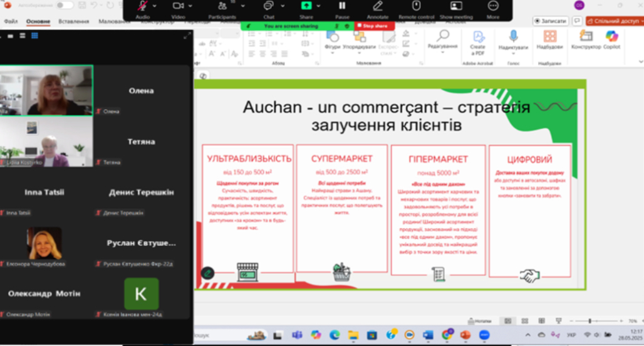Switch to Slide Sorter view

coord(525,321)
